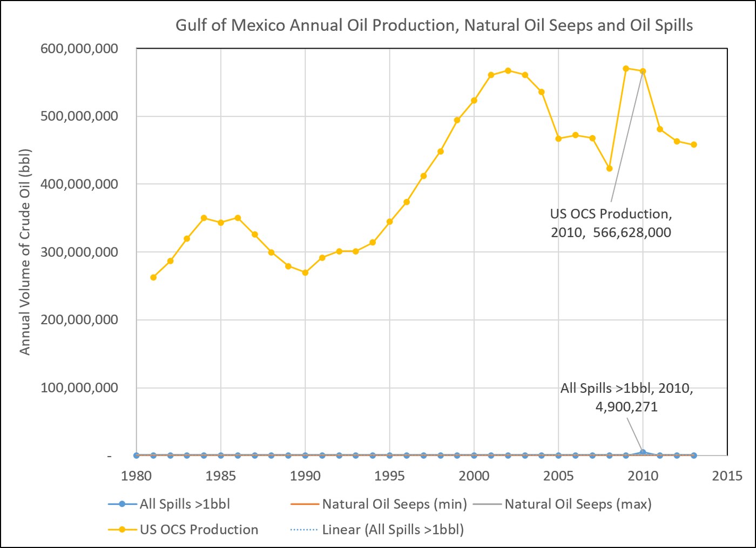Image resolution: width=756 pixels, height=548 pixels.
Task: Click the first US OCS Production point in 1981
Action: point(153,277)
